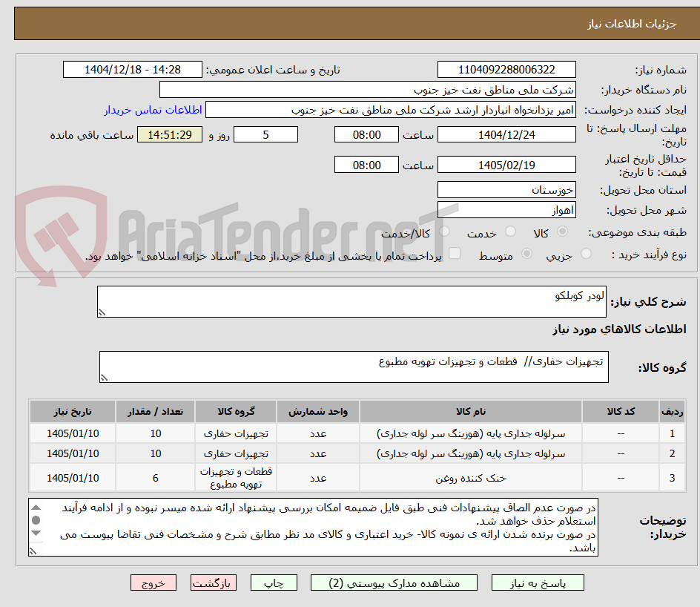This screenshot has height=607, width=700.
Task: Open اطلاعات تماس خریدار link
Action: tap(153, 110)
